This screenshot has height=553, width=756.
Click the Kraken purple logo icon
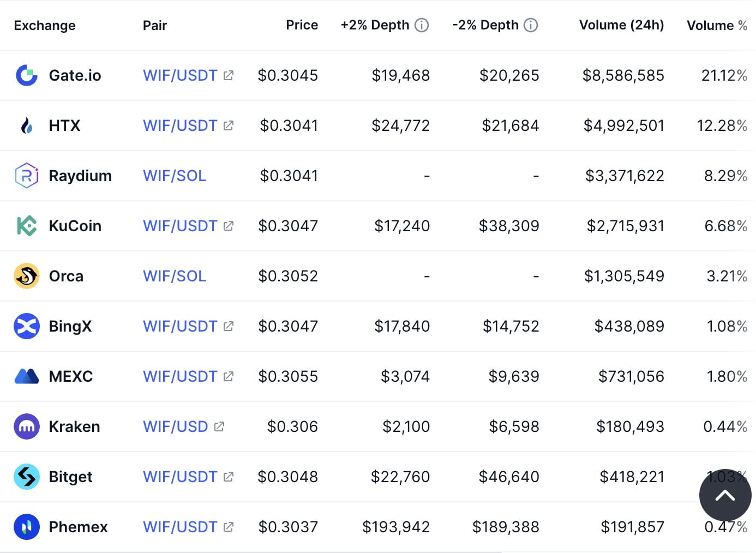(26, 426)
